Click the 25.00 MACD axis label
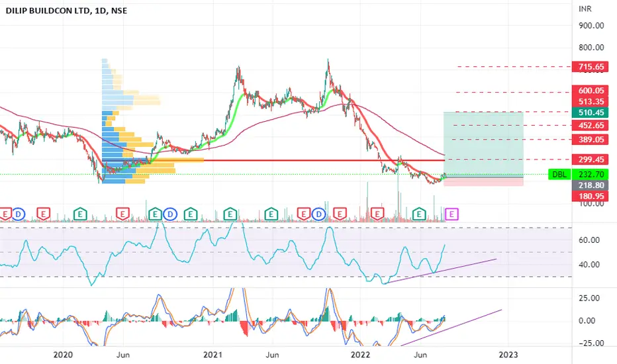Screen dimensions: 617x364 click(x=589, y=298)
